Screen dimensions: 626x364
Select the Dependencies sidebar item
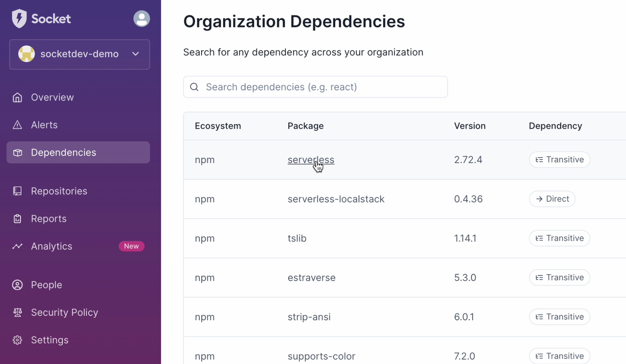(78, 152)
